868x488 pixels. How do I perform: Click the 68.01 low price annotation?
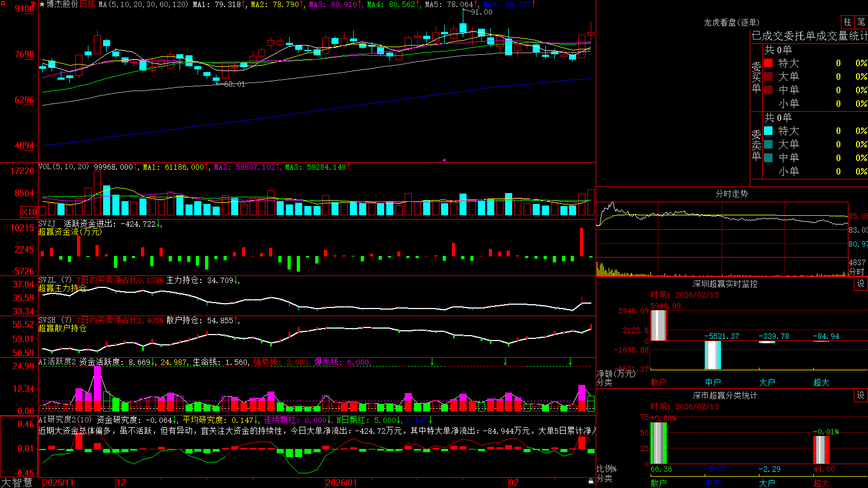[234, 84]
